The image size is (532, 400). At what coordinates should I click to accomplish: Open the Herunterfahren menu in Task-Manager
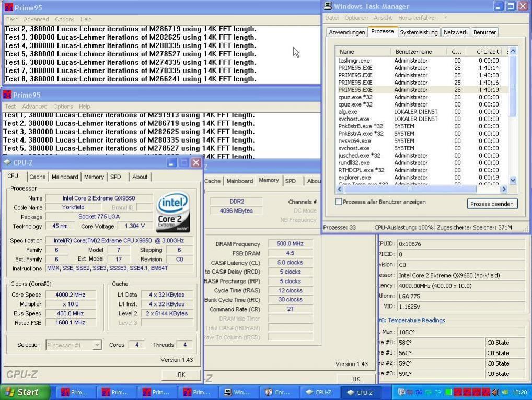point(418,18)
